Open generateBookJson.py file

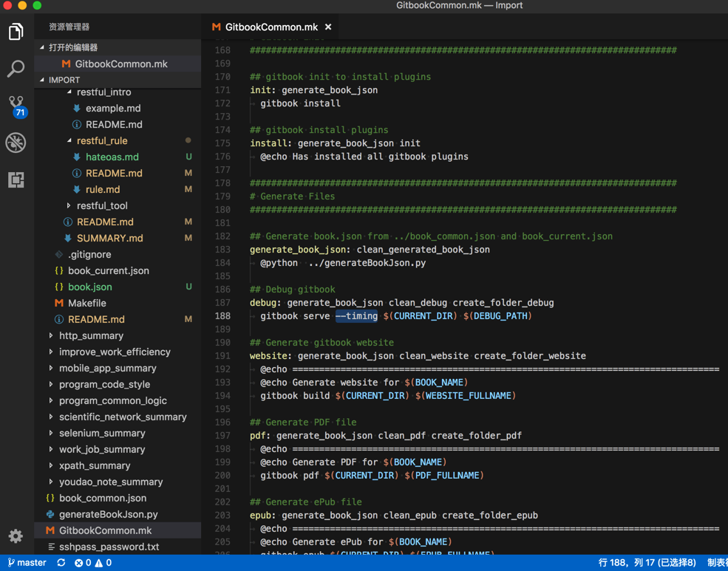point(108,514)
